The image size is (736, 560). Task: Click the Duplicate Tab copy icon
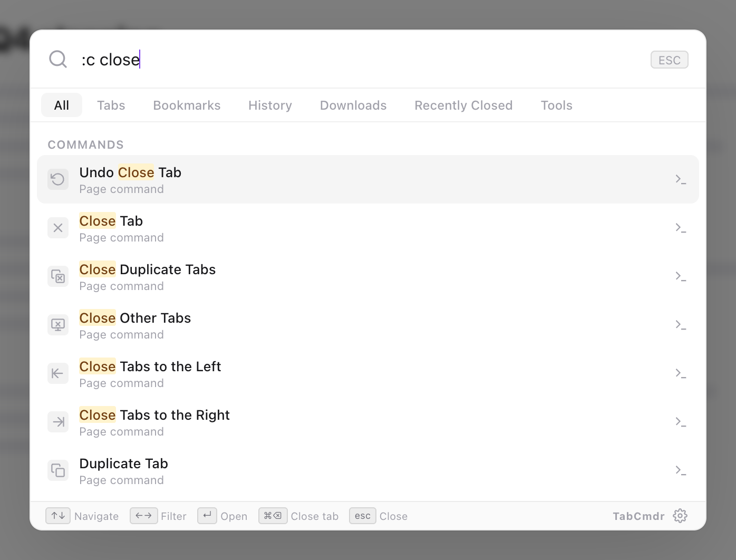pyautogui.click(x=58, y=470)
